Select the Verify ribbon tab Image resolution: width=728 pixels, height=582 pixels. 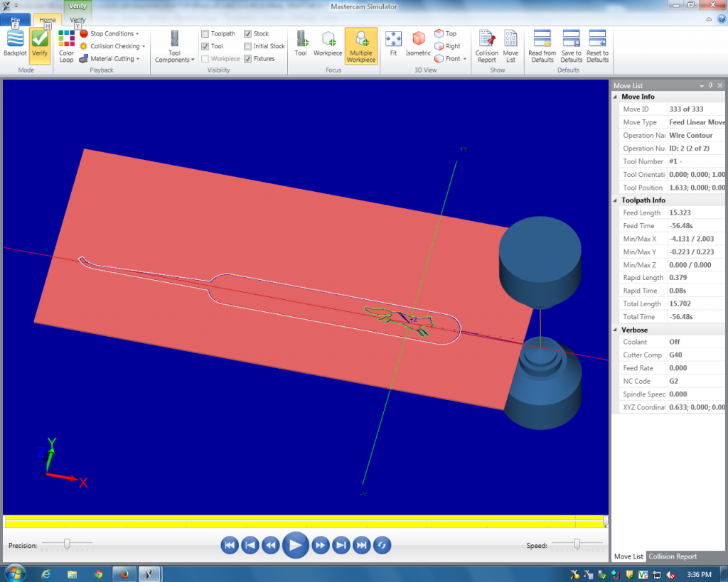pos(77,19)
